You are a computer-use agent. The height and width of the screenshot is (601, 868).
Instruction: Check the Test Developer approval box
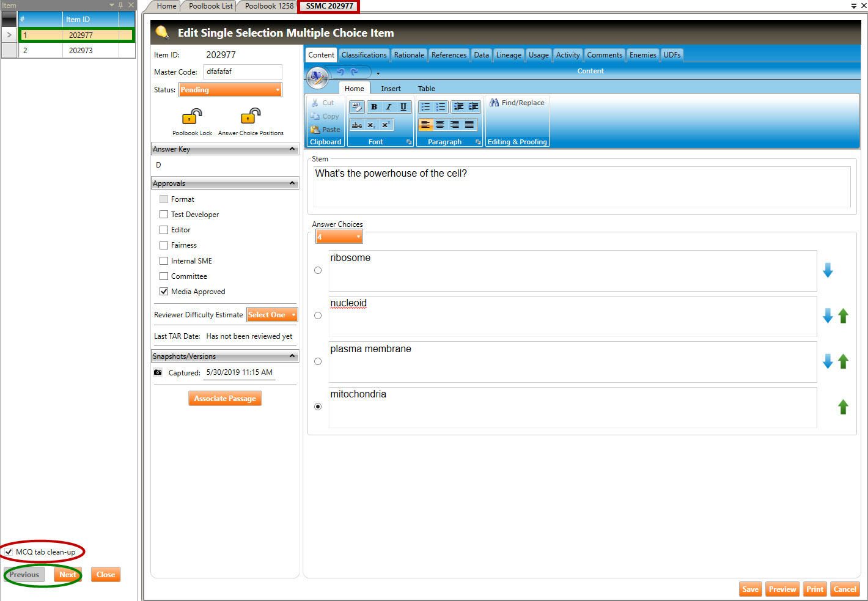164,215
